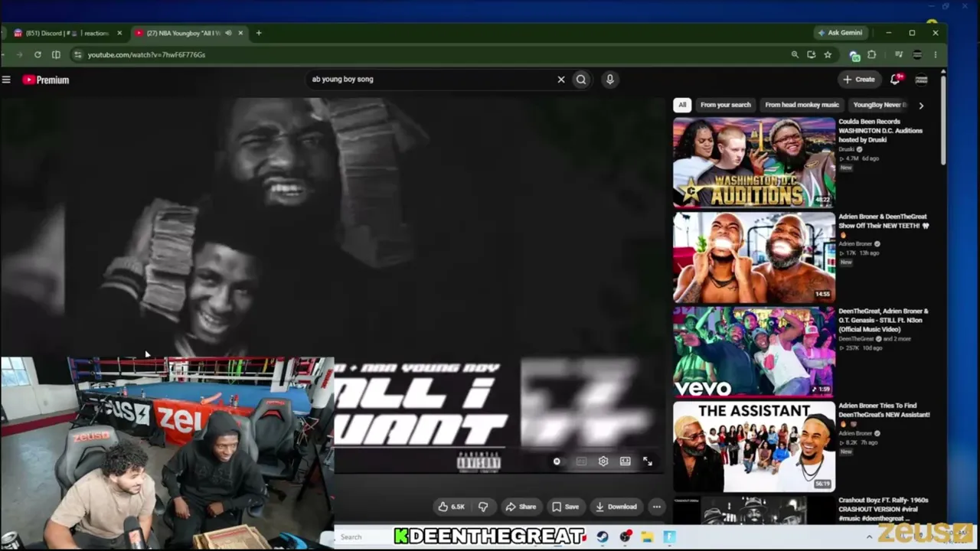This screenshot has width=980, height=551.
Task: Filter by From head monkey music chip
Action: [802, 105]
